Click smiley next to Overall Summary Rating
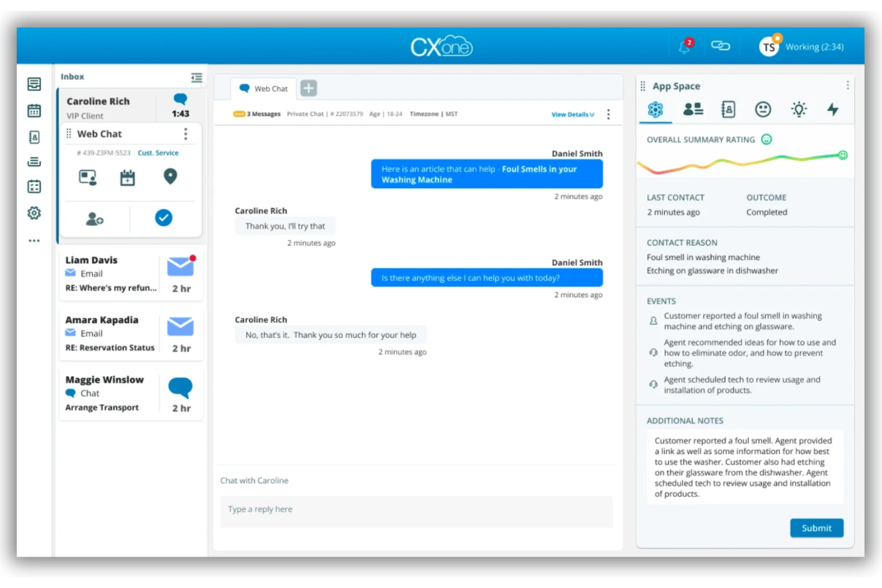 click(767, 139)
